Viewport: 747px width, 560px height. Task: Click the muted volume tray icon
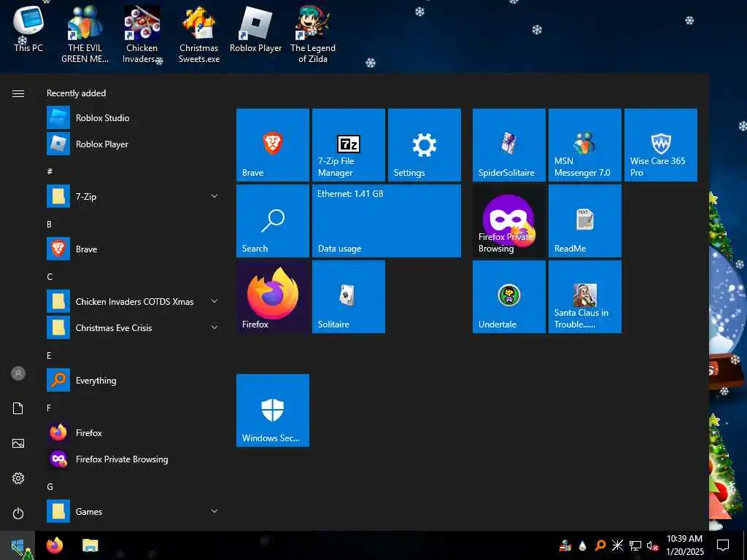point(652,545)
